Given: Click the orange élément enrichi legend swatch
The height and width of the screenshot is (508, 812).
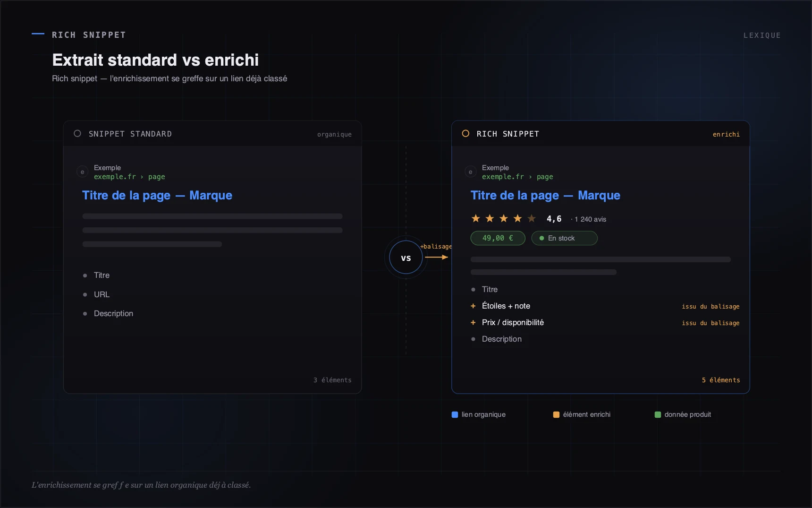Looking at the screenshot, I should point(556,414).
